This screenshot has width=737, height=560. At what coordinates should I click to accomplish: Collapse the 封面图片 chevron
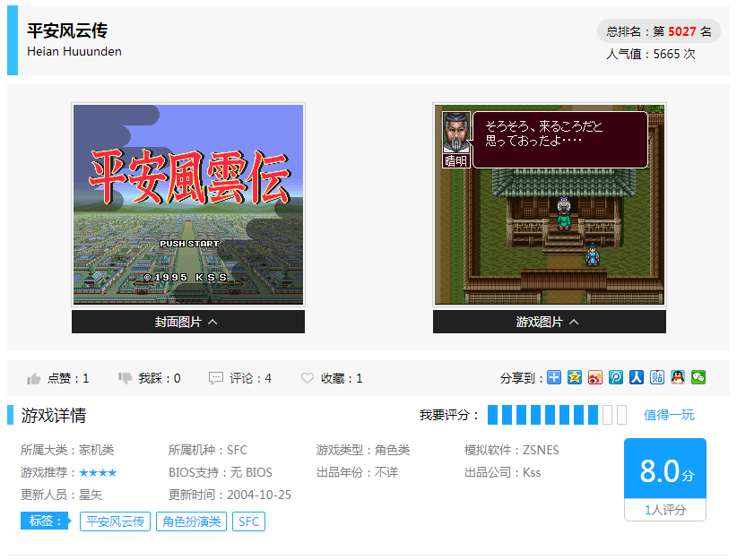click(212, 322)
